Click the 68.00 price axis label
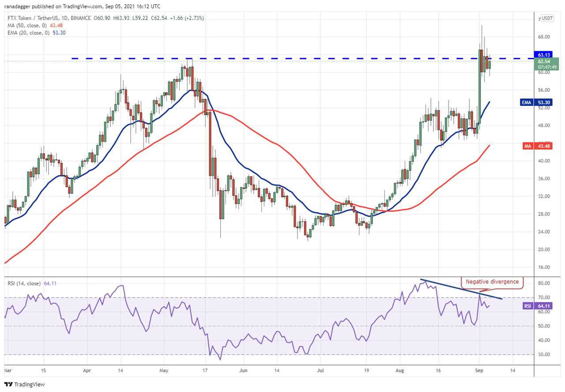 pyautogui.click(x=543, y=37)
